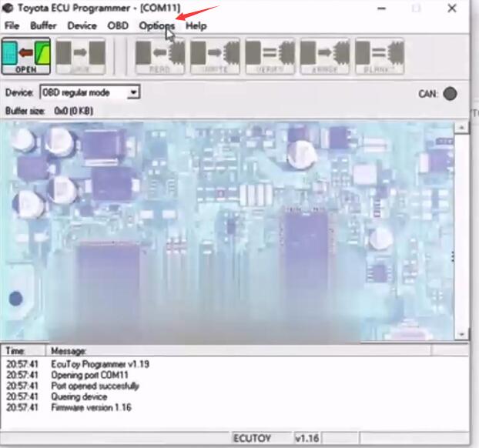Open the Options menu

coord(156,25)
